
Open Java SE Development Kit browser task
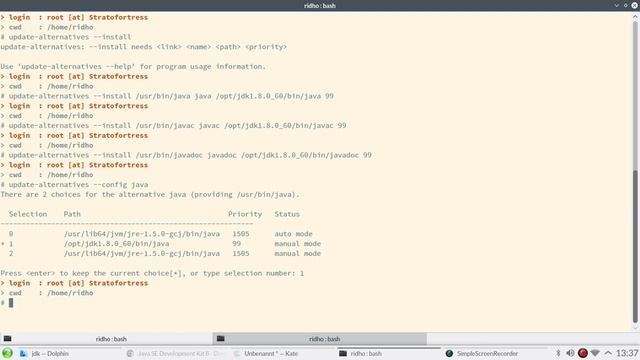point(176,353)
